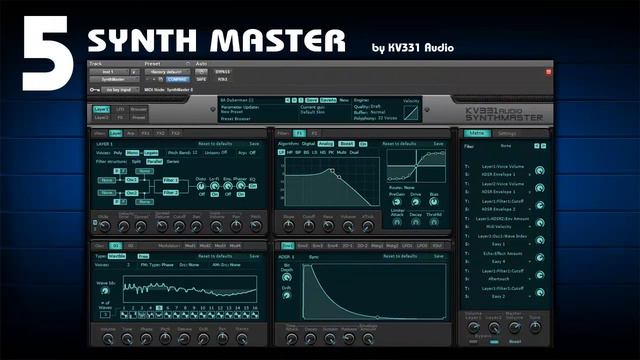The image size is (640, 360).
Task: Click the Wave Idx knob
Action: (x=105, y=291)
